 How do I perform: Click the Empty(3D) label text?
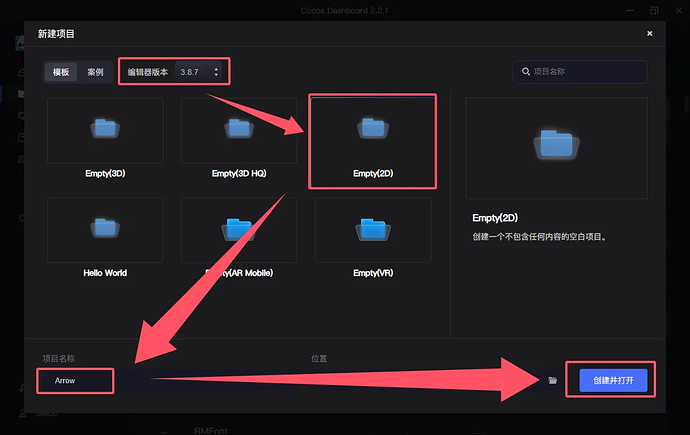[x=105, y=173]
